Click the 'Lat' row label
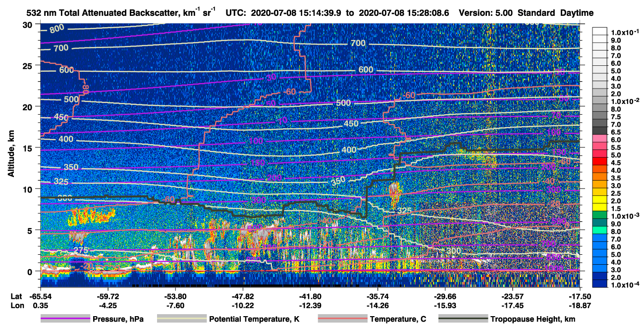Image resolution: width=644 pixels, height=330 pixels. (16, 296)
